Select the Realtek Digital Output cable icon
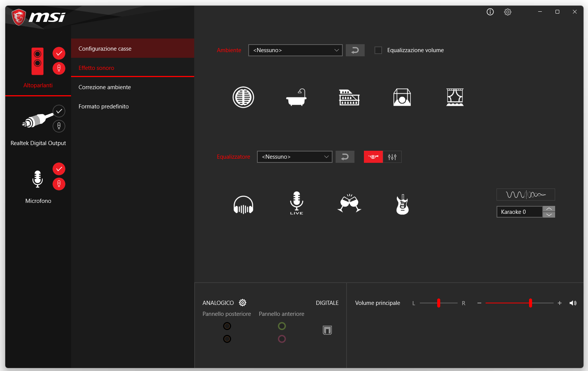Screen dimensions: 588x371 pyautogui.click(x=37, y=121)
